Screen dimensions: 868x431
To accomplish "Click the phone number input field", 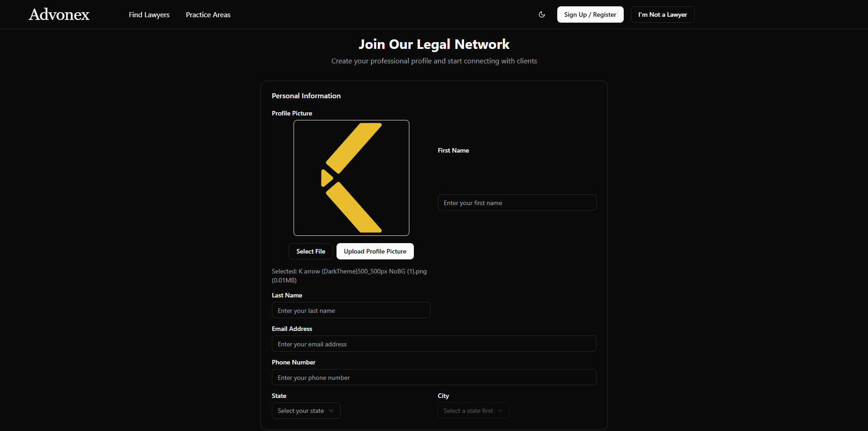I will coord(434,377).
